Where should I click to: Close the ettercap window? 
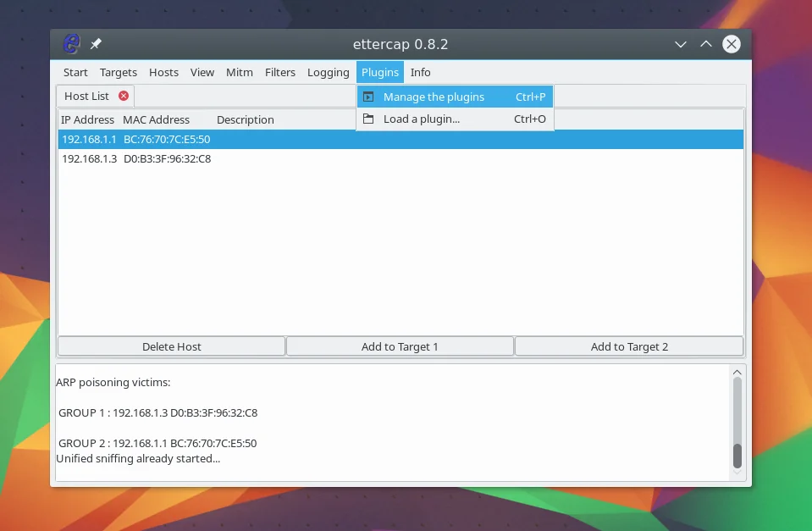click(x=732, y=44)
